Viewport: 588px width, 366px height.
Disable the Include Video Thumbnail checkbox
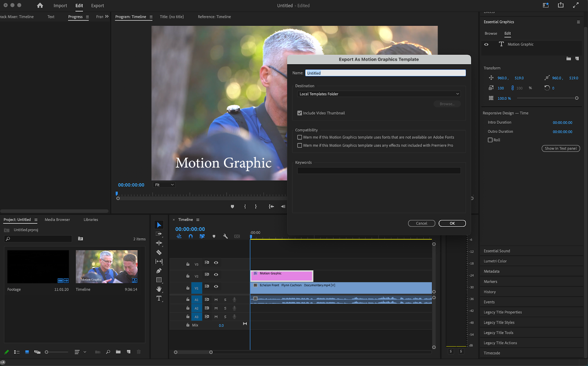pos(300,113)
